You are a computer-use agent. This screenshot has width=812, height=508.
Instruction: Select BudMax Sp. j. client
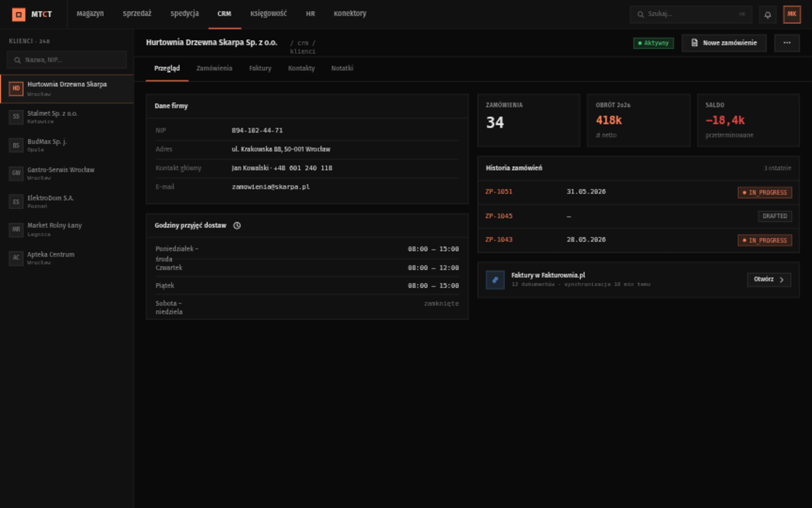coord(67,145)
